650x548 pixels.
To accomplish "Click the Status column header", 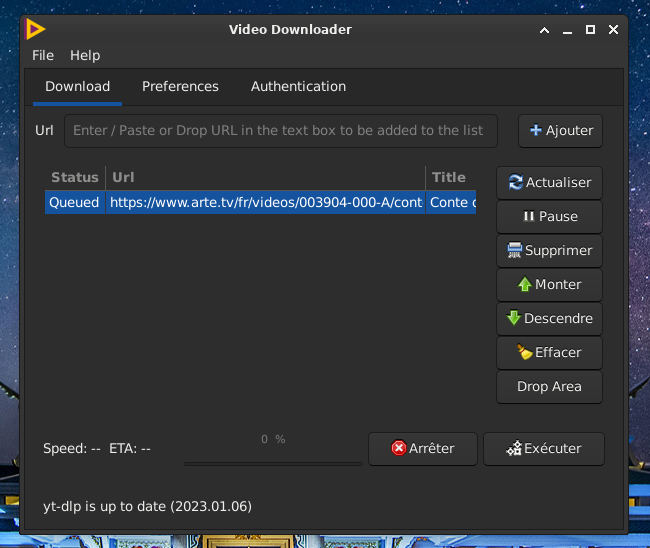I will 75,177.
